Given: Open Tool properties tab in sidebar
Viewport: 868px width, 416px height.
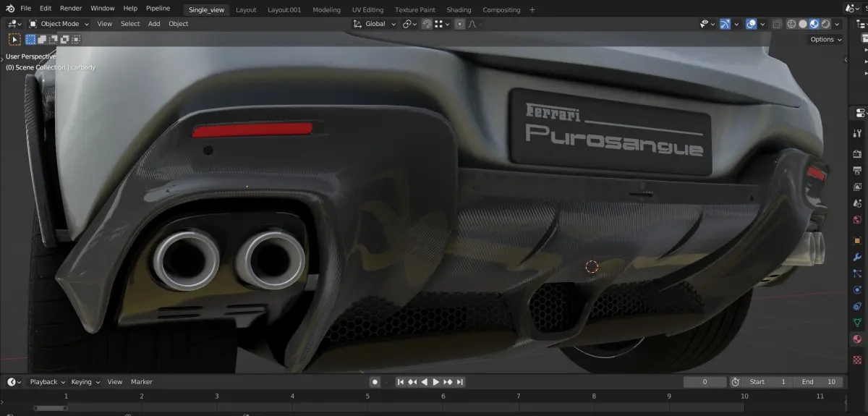Looking at the screenshot, I should pyautogui.click(x=858, y=133).
